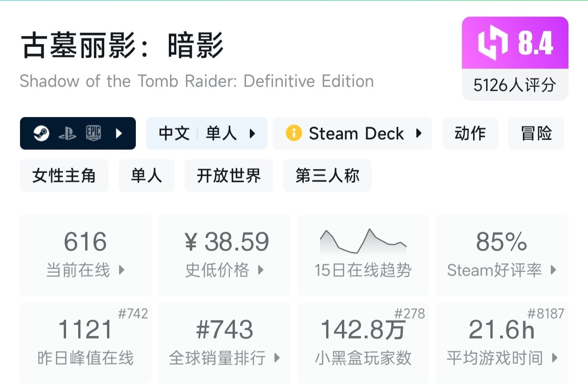The height and width of the screenshot is (391, 588).
Task: Expand the platform list arrow
Action: [119, 133]
